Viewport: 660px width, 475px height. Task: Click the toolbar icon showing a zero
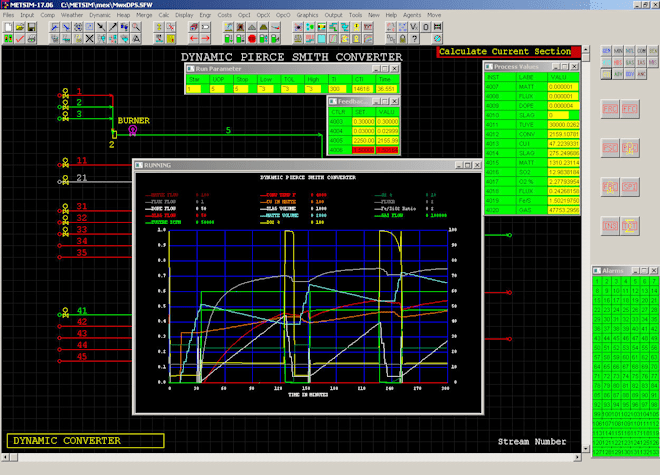pyautogui.click(x=426, y=27)
